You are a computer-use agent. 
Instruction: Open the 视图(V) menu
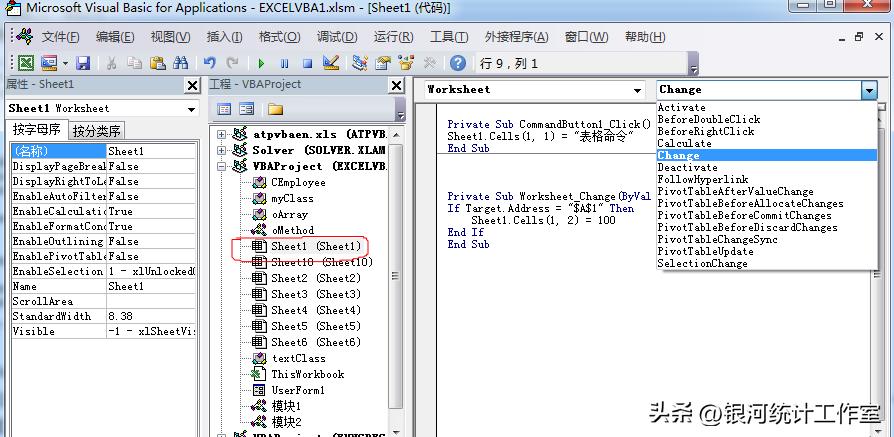point(170,37)
